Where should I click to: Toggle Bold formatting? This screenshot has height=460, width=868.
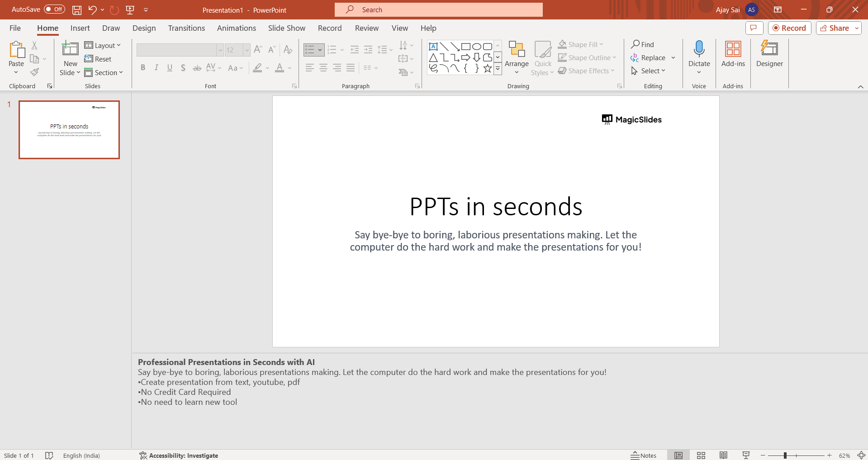coord(143,68)
